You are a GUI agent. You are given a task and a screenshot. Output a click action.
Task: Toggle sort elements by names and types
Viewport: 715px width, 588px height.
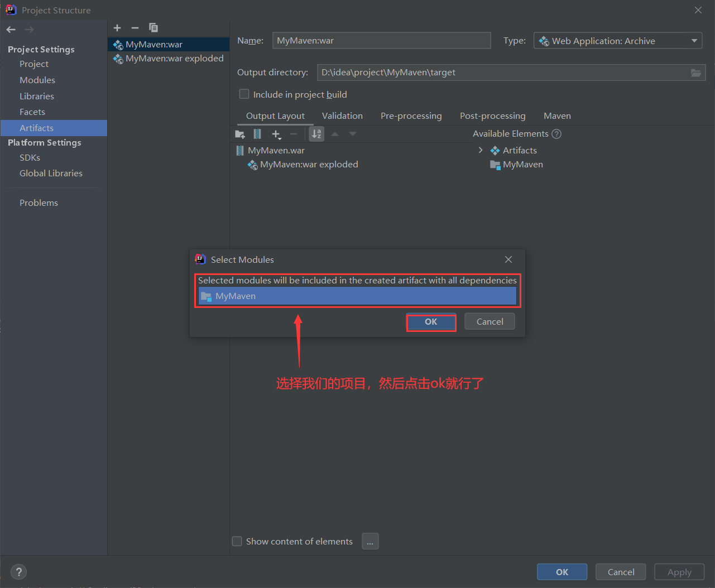(x=316, y=134)
